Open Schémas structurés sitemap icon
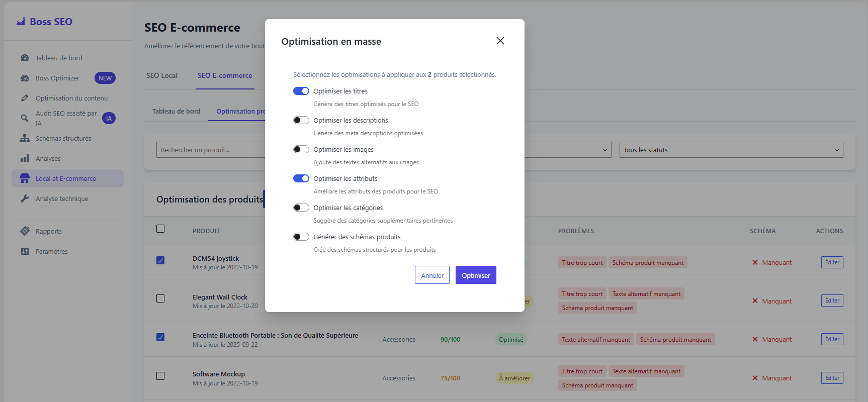Viewport: 868px width, 402px height. 25,138
